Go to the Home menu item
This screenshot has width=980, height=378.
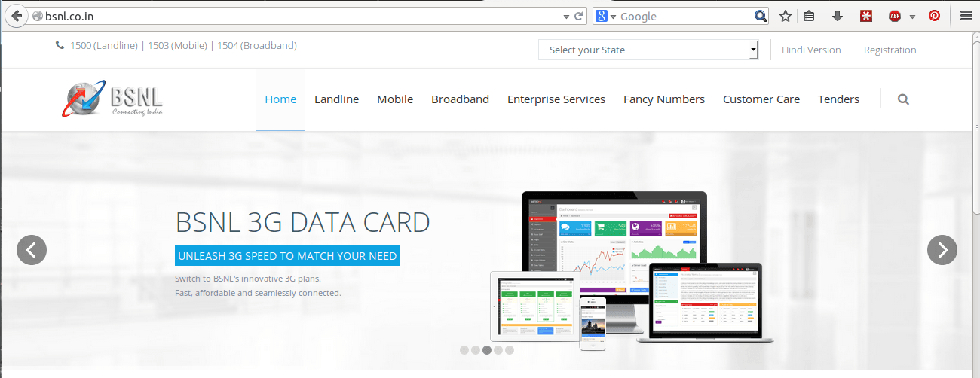pos(280,99)
